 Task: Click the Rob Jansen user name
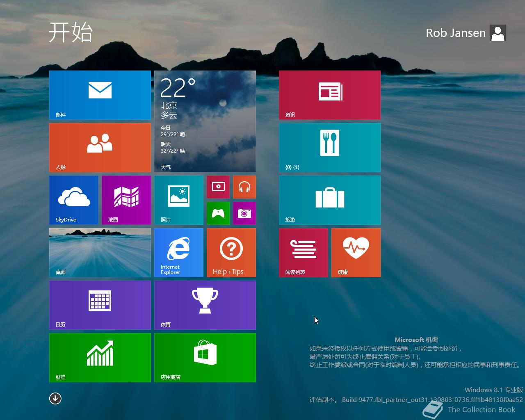tap(456, 33)
